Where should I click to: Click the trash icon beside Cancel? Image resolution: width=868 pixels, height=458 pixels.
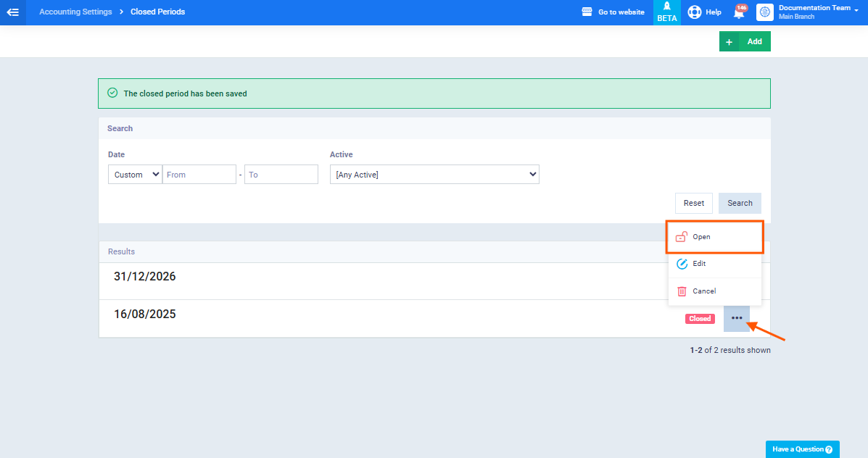pyautogui.click(x=682, y=291)
